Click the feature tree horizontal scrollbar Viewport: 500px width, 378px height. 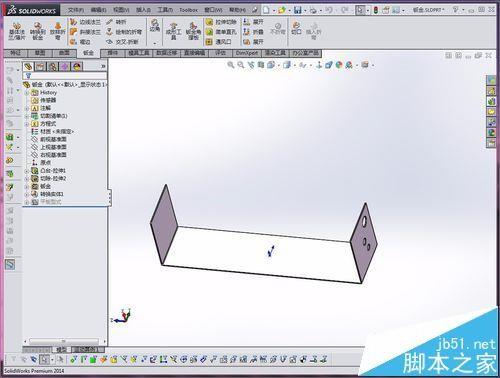coord(64,341)
